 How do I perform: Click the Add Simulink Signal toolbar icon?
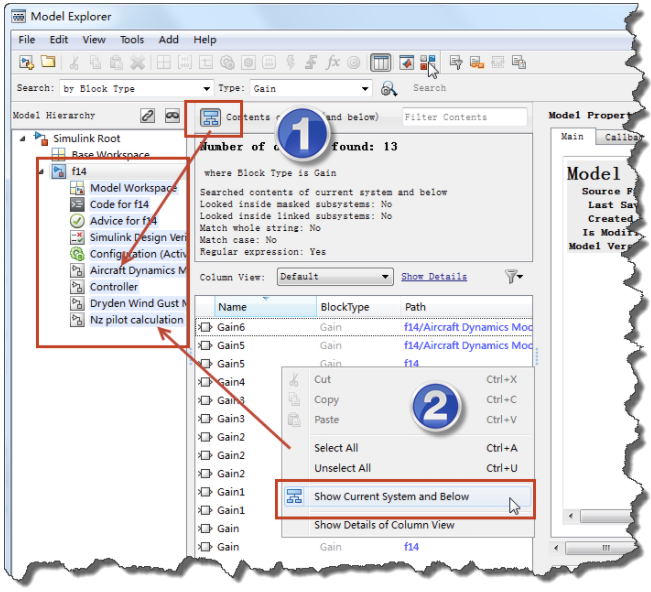point(206,63)
